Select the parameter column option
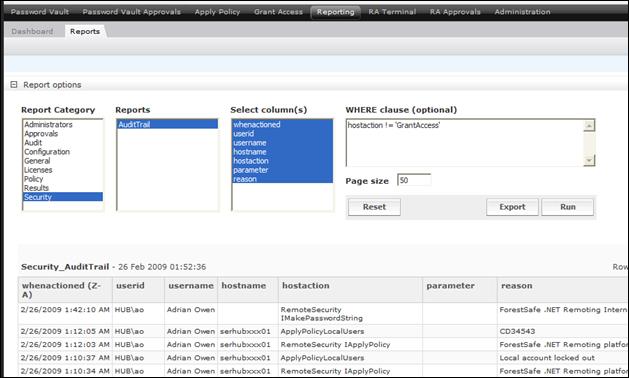Image resolution: width=629 pixels, height=378 pixels. click(x=282, y=170)
